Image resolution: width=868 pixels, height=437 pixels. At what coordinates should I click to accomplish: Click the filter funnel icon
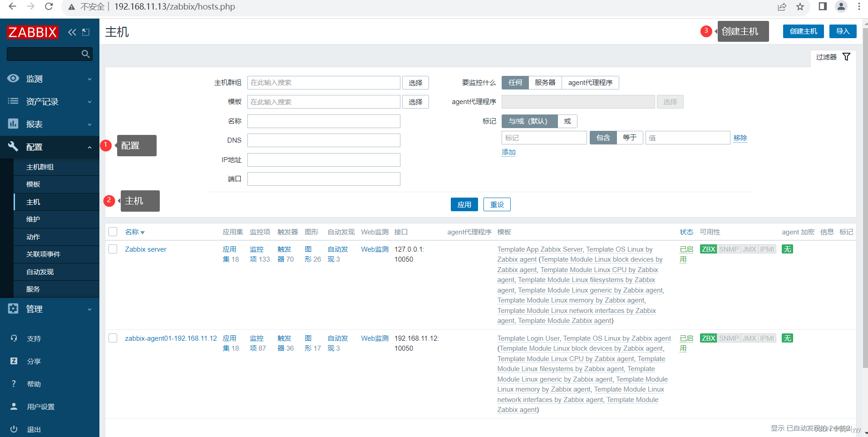point(846,57)
